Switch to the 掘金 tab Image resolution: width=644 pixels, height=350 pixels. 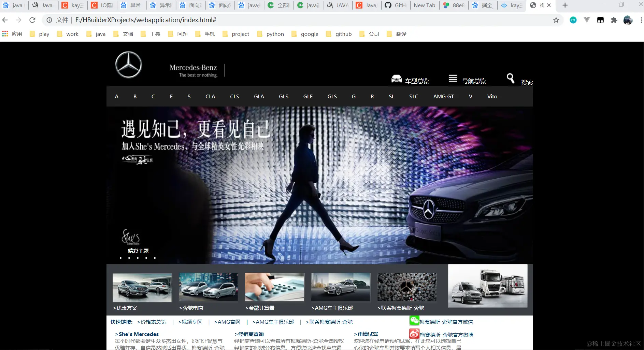[483, 5]
